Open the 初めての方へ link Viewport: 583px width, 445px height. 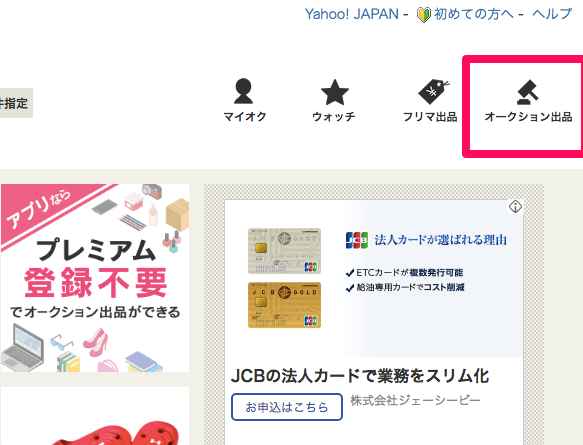coord(473,14)
